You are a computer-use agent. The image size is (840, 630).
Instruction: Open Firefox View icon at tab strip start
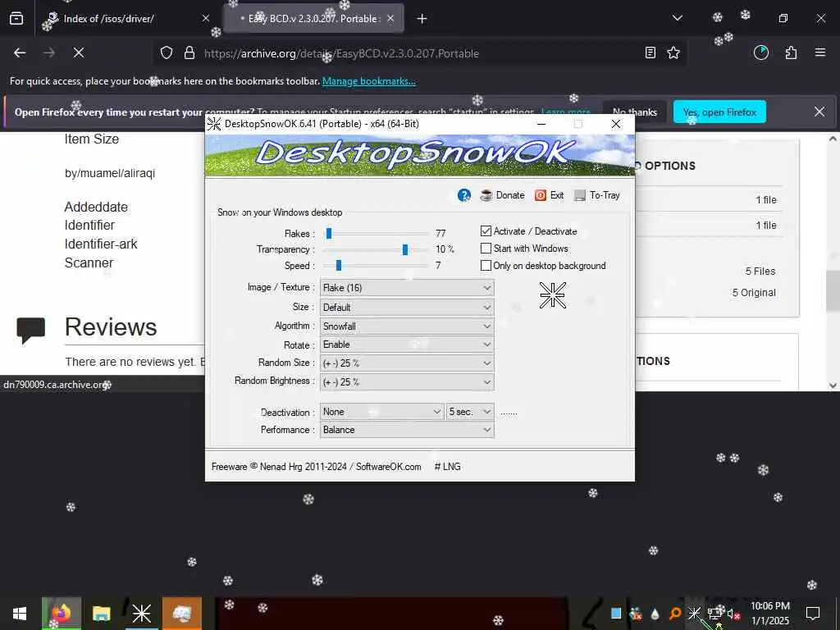pyautogui.click(x=16, y=19)
